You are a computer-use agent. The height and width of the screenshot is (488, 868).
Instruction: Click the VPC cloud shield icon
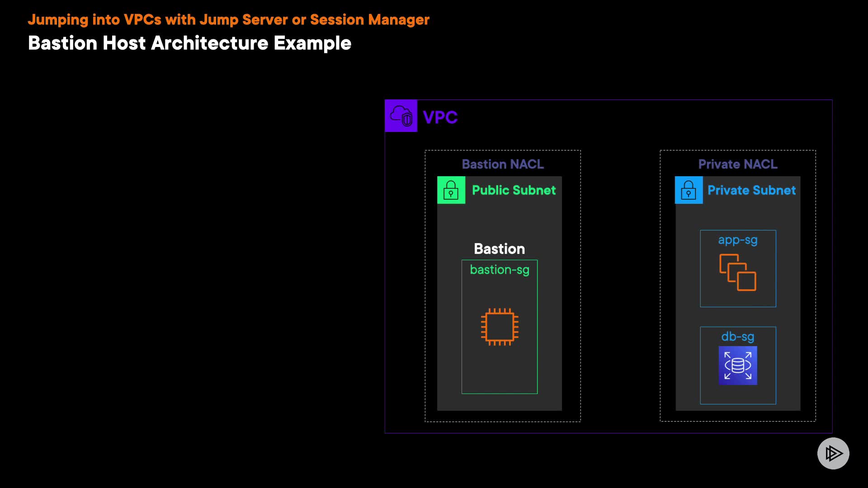click(x=401, y=116)
